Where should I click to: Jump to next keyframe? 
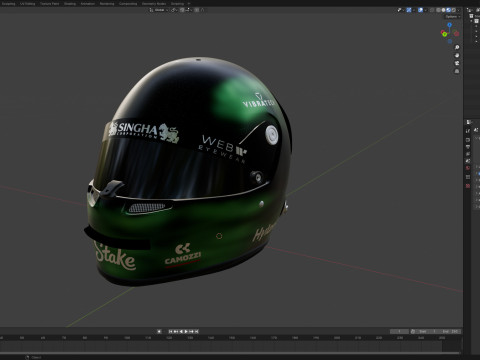[x=191, y=331]
